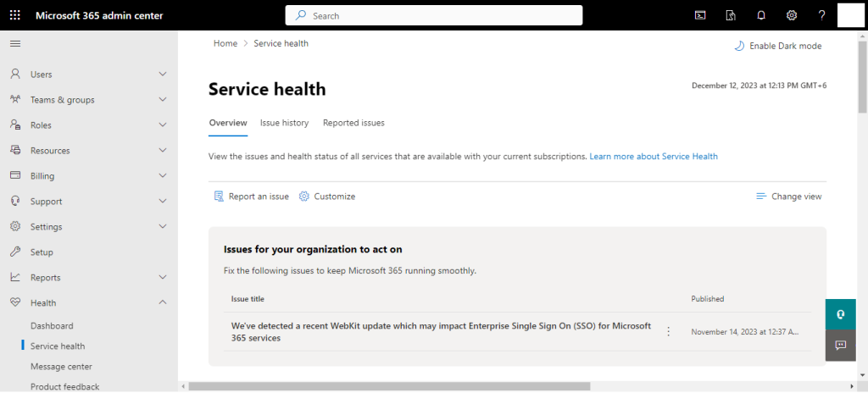Click the Report an issue button
Screen dimensions: 868x393
pyautogui.click(x=251, y=196)
